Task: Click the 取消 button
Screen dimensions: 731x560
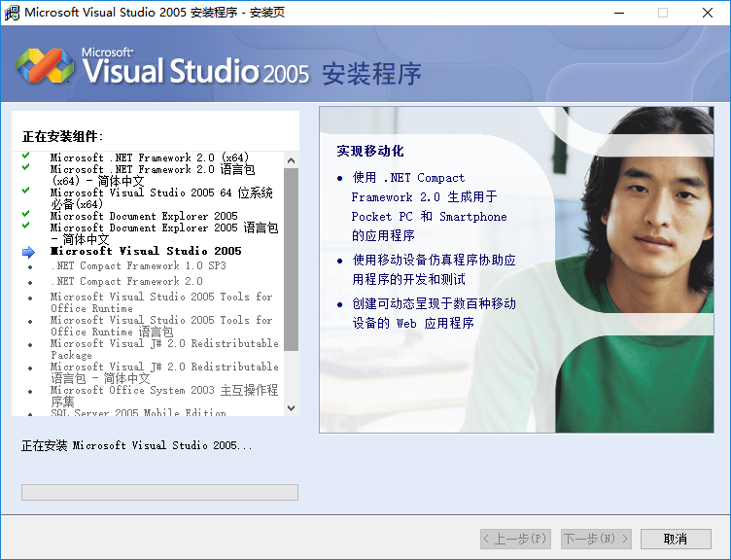Action: point(676,539)
